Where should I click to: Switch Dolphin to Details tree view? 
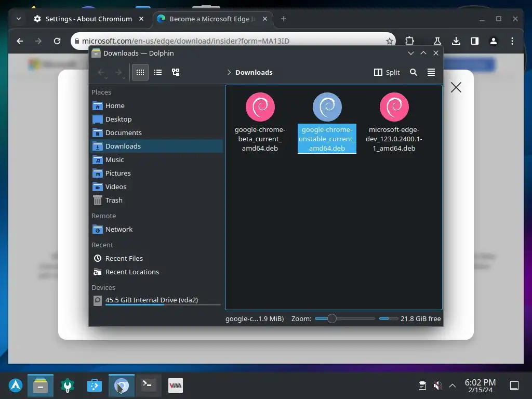(176, 72)
